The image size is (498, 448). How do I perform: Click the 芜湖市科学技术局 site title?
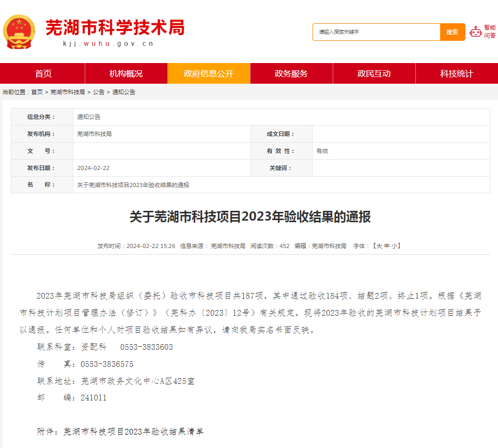coord(115,27)
